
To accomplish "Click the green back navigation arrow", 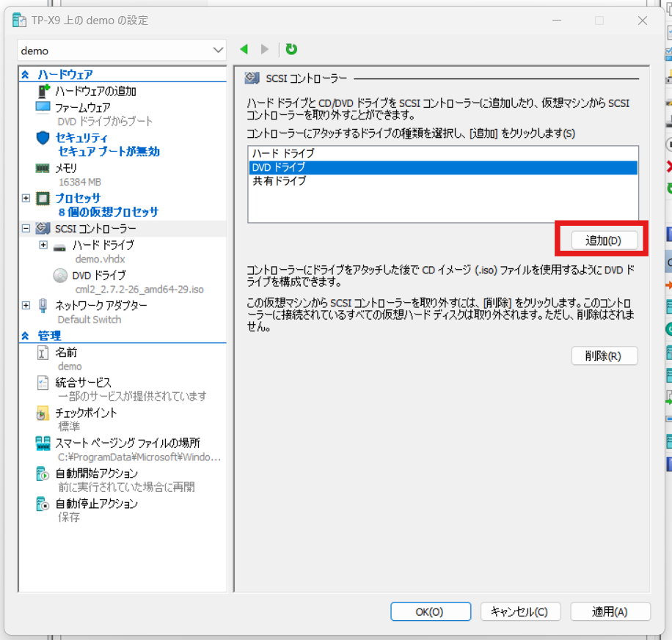I will [244, 49].
